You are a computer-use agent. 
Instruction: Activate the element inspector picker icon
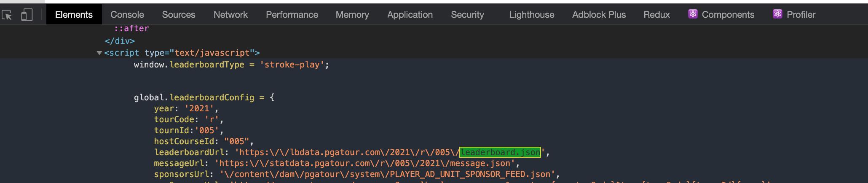coord(7,15)
